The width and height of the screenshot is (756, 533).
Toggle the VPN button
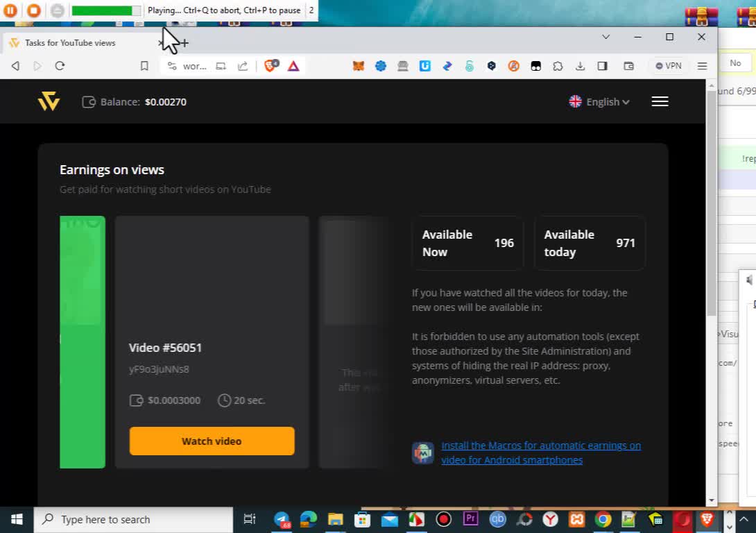click(668, 66)
